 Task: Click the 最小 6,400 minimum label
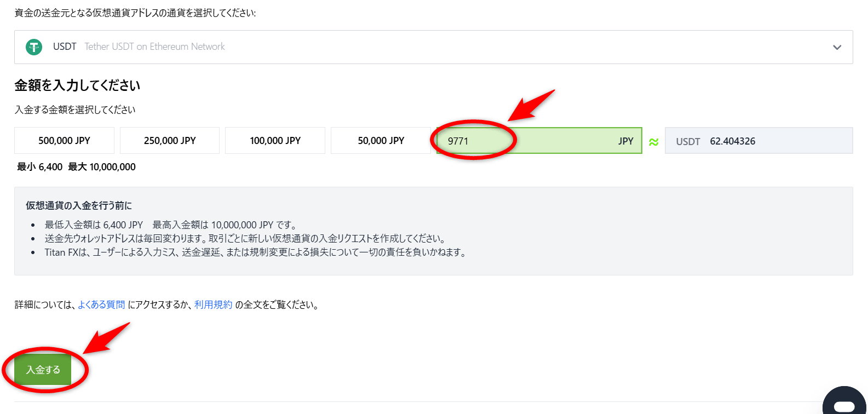tap(39, 167)
